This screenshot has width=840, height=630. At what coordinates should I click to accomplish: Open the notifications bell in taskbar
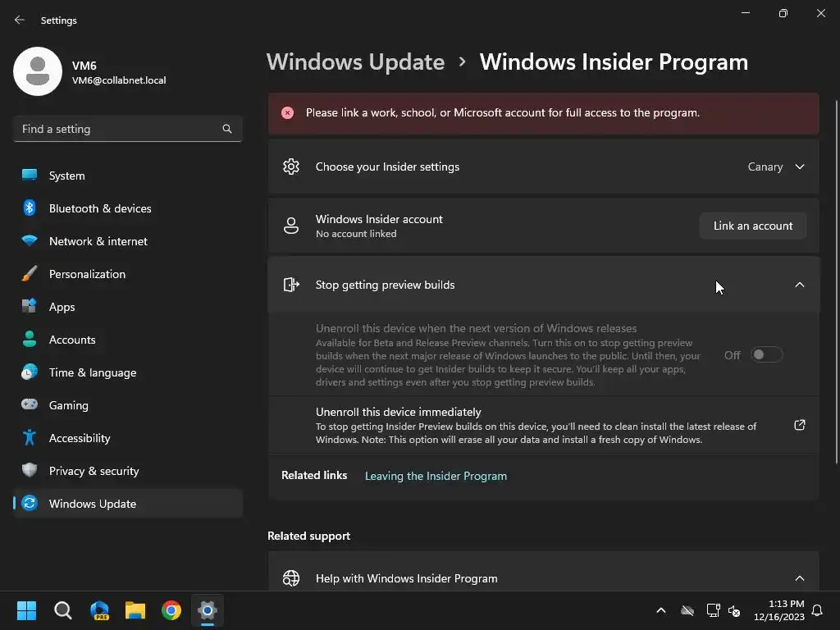coord(817,610)
